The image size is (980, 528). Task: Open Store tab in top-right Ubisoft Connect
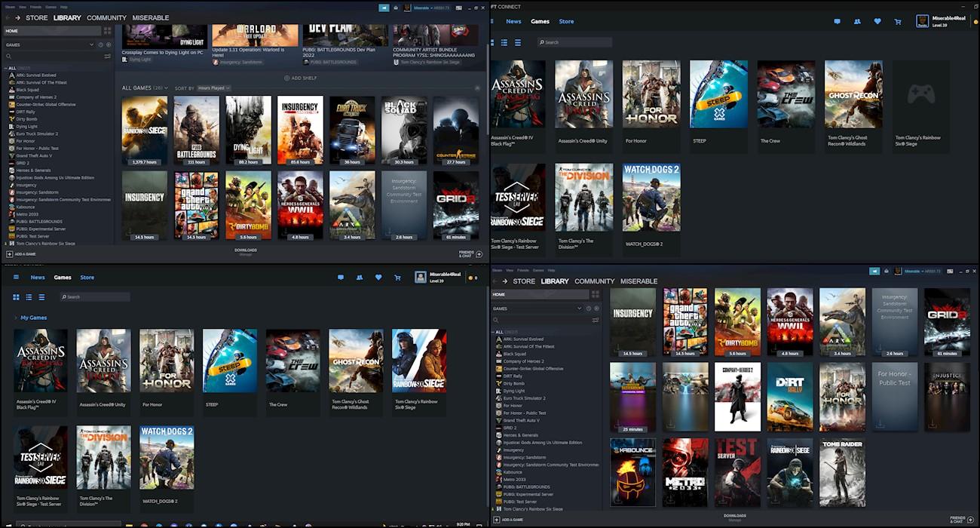[566, 22]
